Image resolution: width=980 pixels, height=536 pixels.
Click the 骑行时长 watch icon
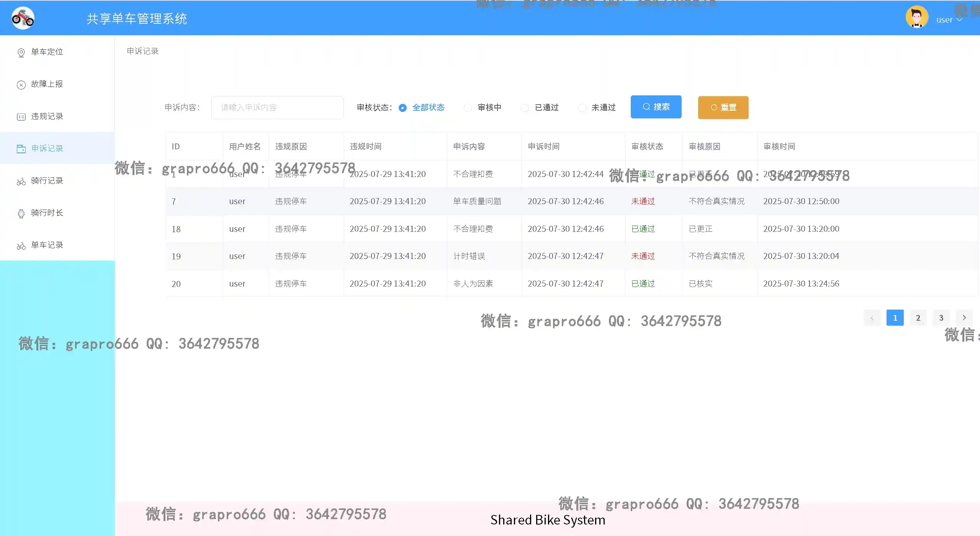[x=21, y=213]
